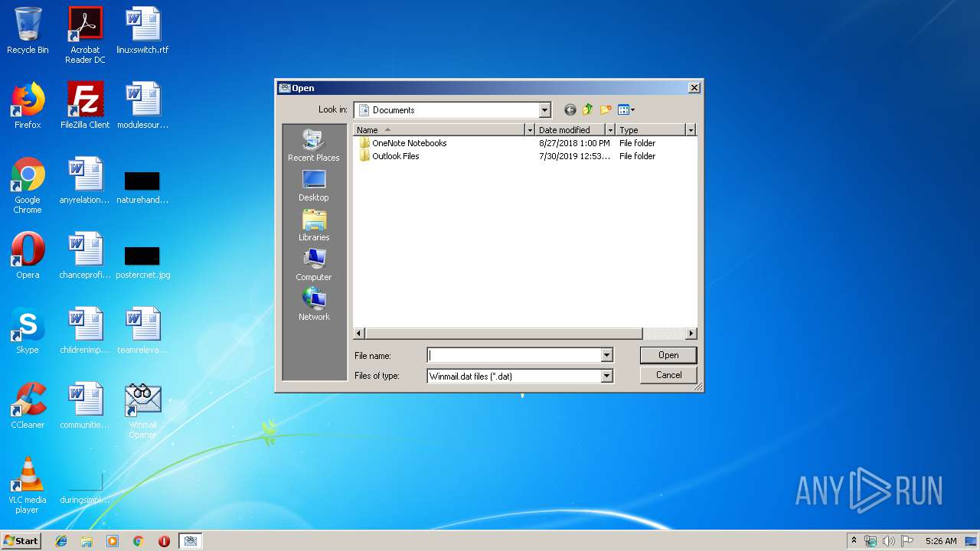
Task: Select communitie... Word document on desktop
Action: point(85,406)
